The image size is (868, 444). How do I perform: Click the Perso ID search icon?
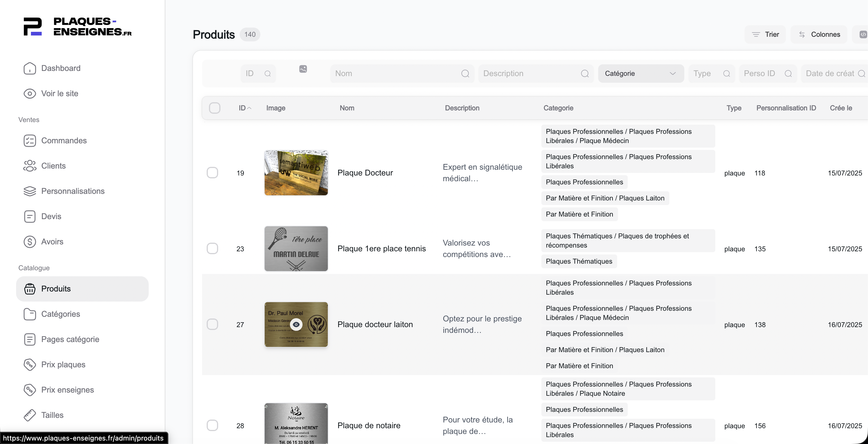coord(788,74)
